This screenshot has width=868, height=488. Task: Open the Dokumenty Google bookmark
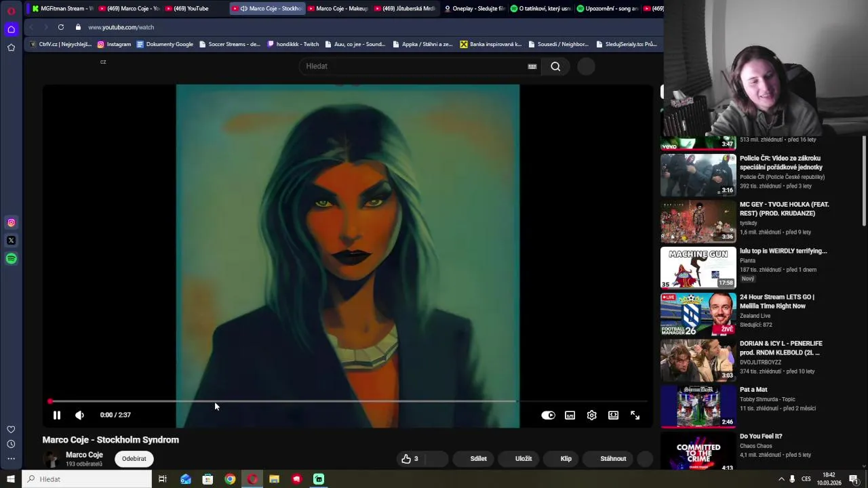click(x=165, y=44)
